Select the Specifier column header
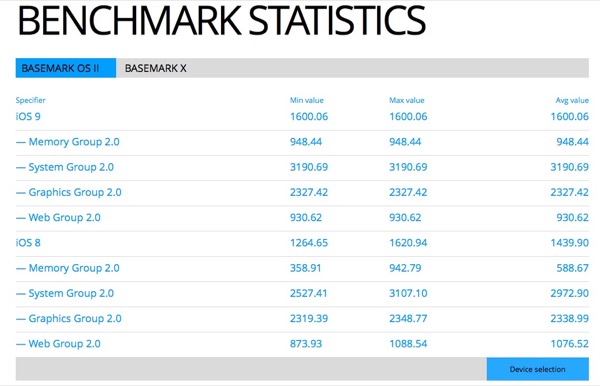The height and width of the screenshot is (386, 600). point(31,100)
